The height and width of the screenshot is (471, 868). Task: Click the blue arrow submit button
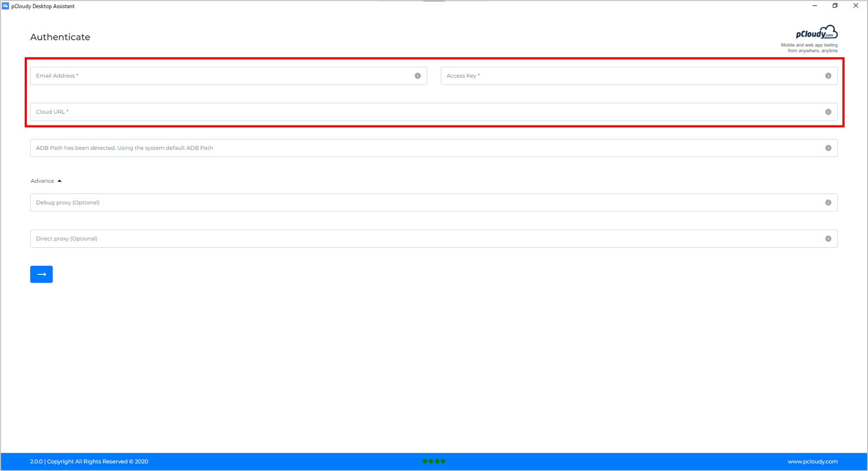tap(41, 274)
